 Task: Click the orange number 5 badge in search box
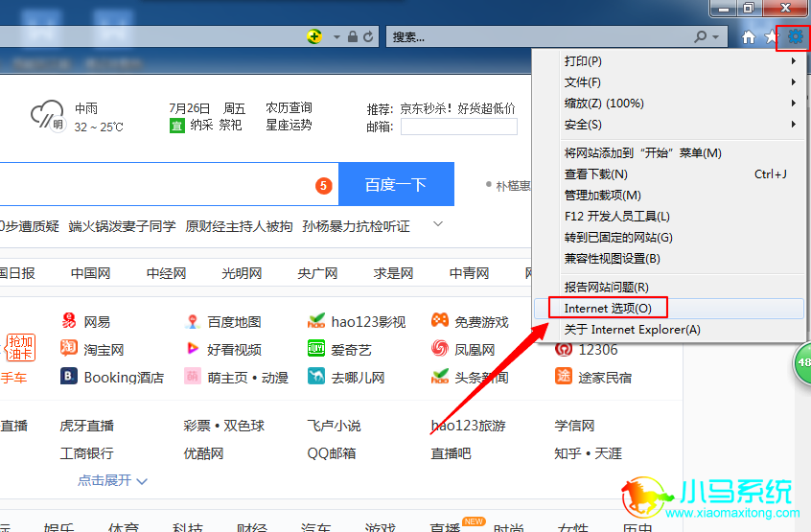coord(324,186)
